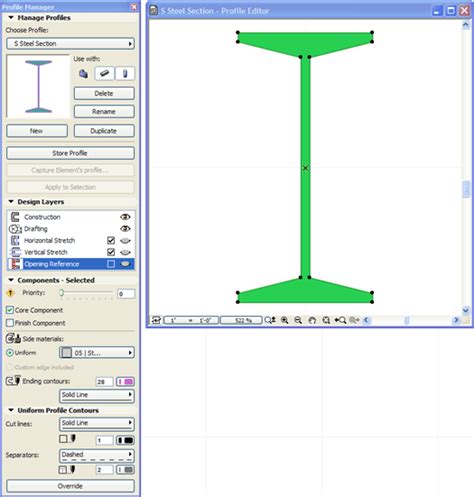This screenshot has width=474, height=497.
Task: Toggle the Cut lines checkbox
Action: [63, 439]
